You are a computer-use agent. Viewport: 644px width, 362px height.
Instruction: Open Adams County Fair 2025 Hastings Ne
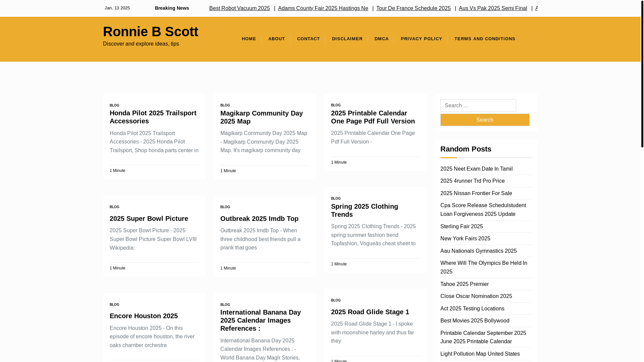(323, 8)
